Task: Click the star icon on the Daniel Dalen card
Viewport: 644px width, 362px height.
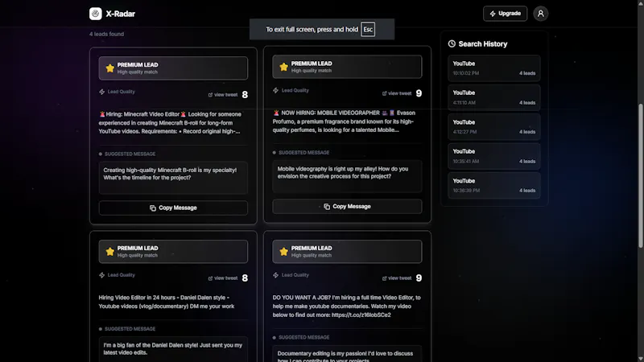Action: pyautogui.click(x=109, y=252)
